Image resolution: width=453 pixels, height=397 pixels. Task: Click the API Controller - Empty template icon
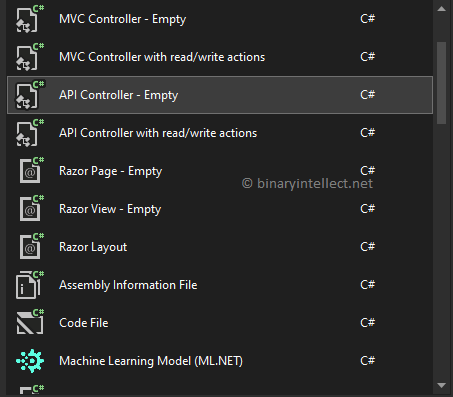click(x=30, y=95)
